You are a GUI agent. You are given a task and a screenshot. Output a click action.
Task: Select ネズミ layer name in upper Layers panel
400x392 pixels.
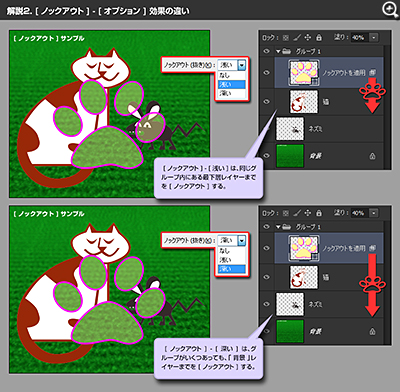315,129
